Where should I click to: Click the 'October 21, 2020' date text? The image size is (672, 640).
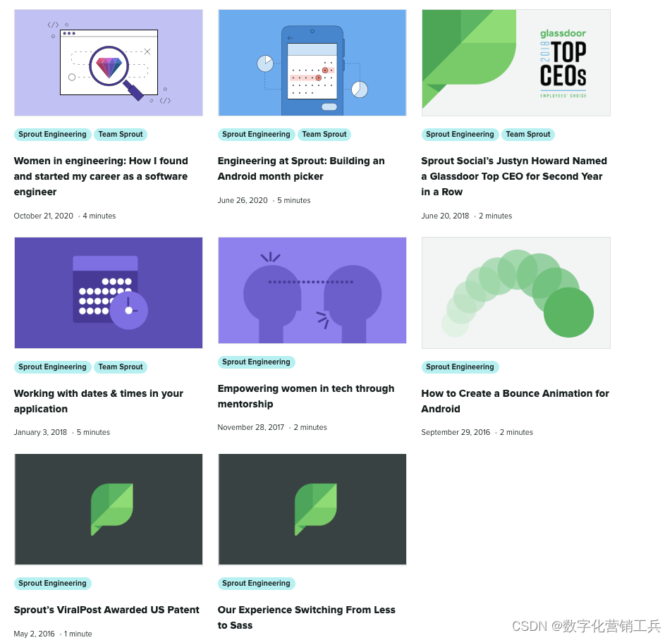(43, 216)
